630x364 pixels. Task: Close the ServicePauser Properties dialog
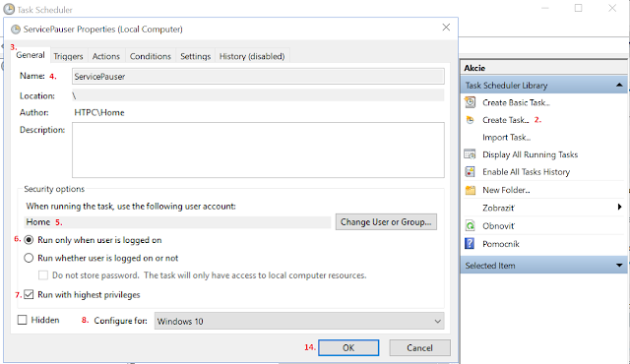[x=446, y=28]
